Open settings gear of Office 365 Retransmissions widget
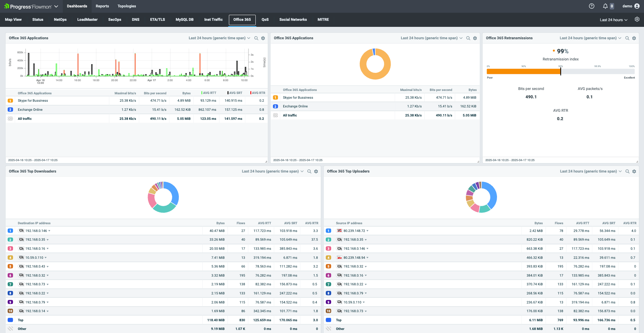 634,38
